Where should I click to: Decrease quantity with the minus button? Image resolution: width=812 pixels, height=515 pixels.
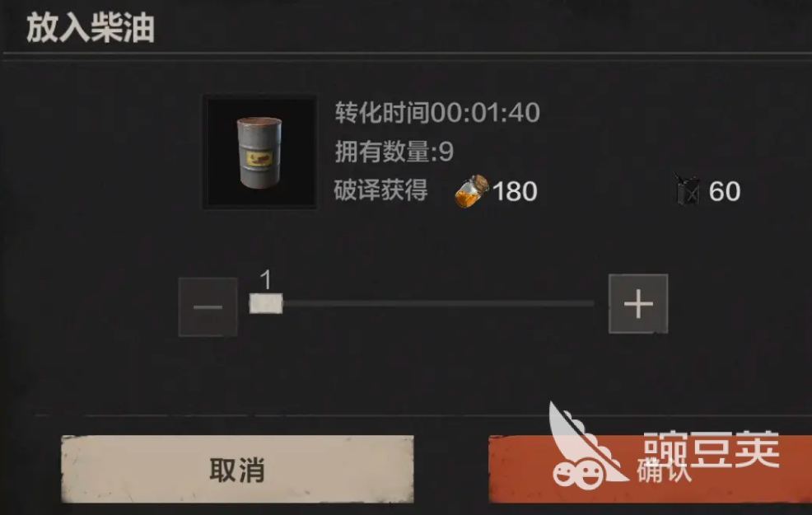[x=208, y=307]
